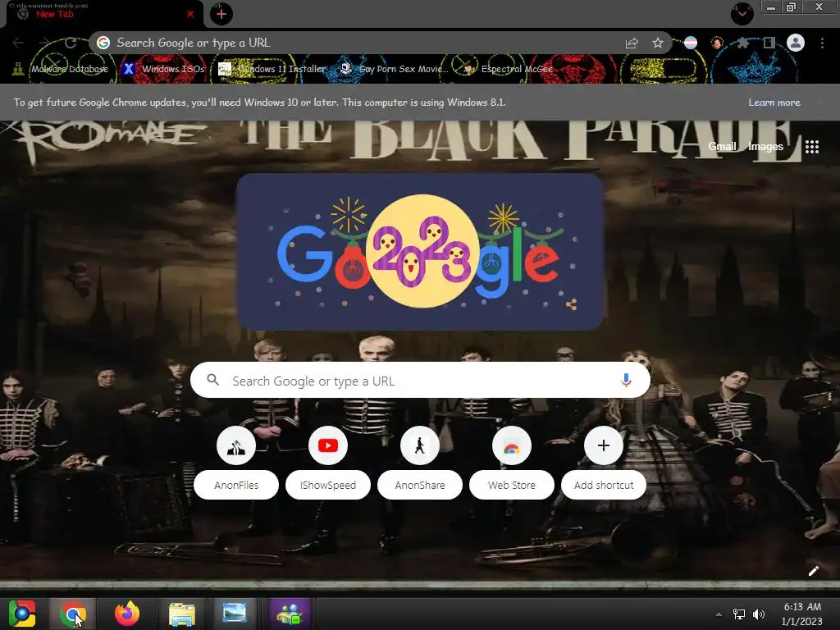Screen dimensions: 840x630
Task: Click the browser back arrow
Action: [18, 43]
